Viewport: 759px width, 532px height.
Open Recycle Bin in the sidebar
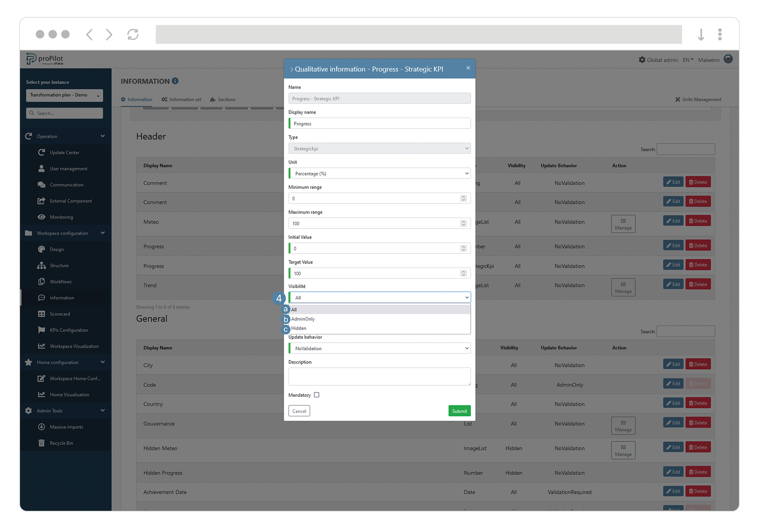tap(61, 443)
